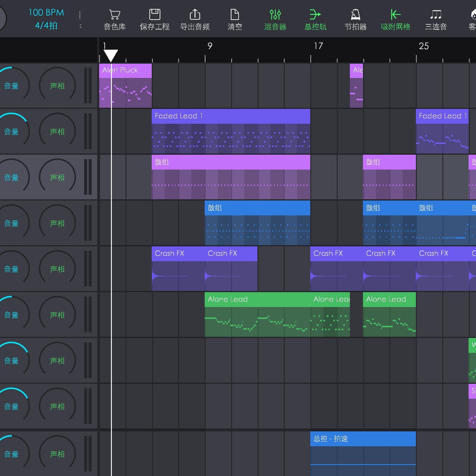
Task: Click the 导出音频 export audio icon
Action: 195,15
